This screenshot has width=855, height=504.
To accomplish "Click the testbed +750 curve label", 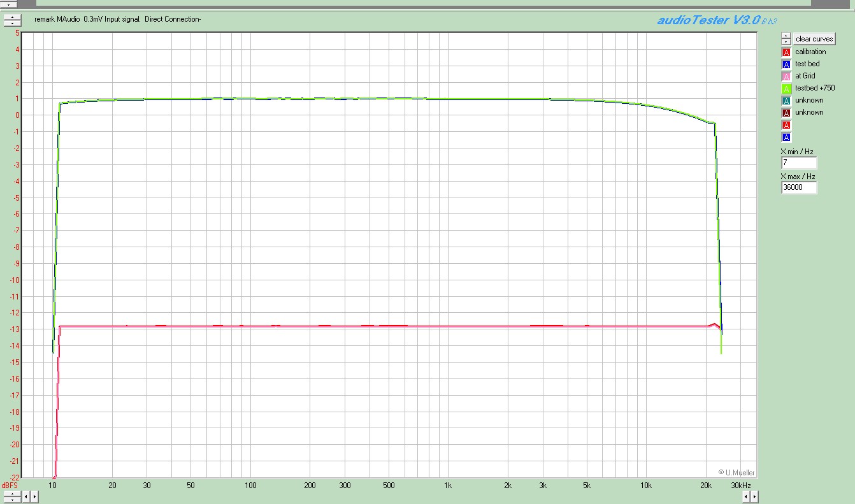I will point(815,88).
